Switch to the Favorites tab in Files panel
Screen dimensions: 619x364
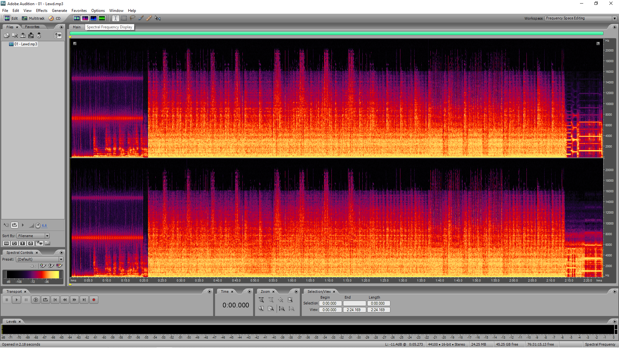[x=32, y=27]
